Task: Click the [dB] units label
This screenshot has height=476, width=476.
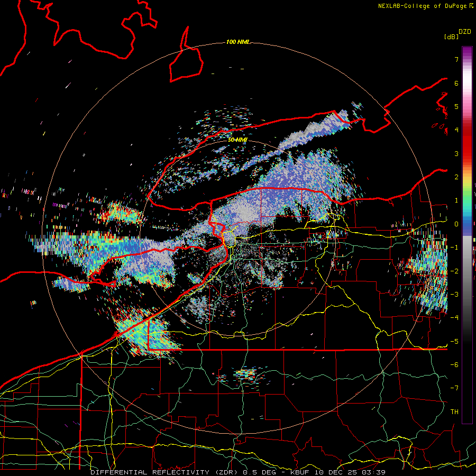Action: coord(451,36)
